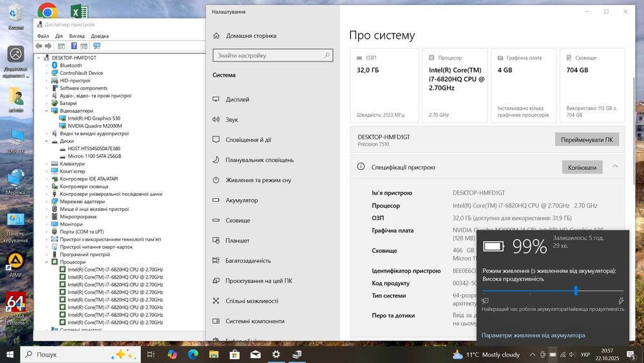Screen dimensions: 644x363
Task: Click the Windows Start button
Action: click(x=10, y=354)
